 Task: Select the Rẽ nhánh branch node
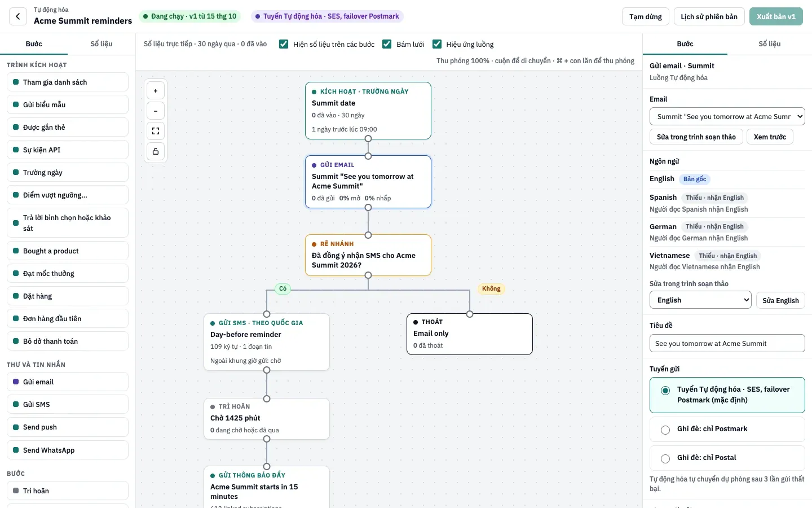coord(368,255)
